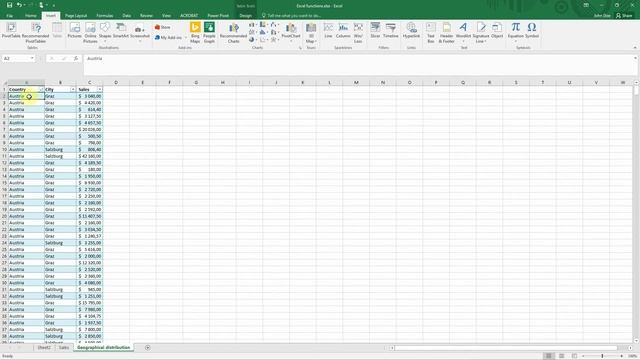The height and width of the screenshot is (360, 640).
Task: Switch to the Sales sheet tab
Action: click(x=64, y=348)
